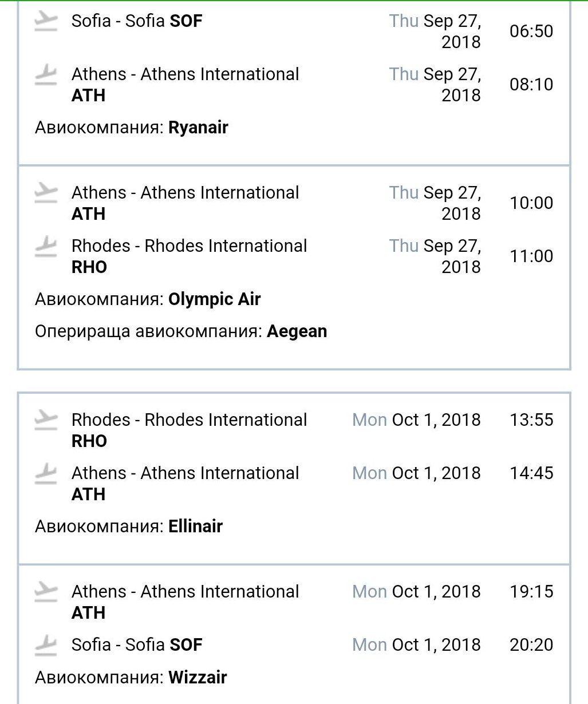Click the departure icon for Athens 19:15 flight
The width and height of the screenshot is (588, 704).
[x=46, y=592]
